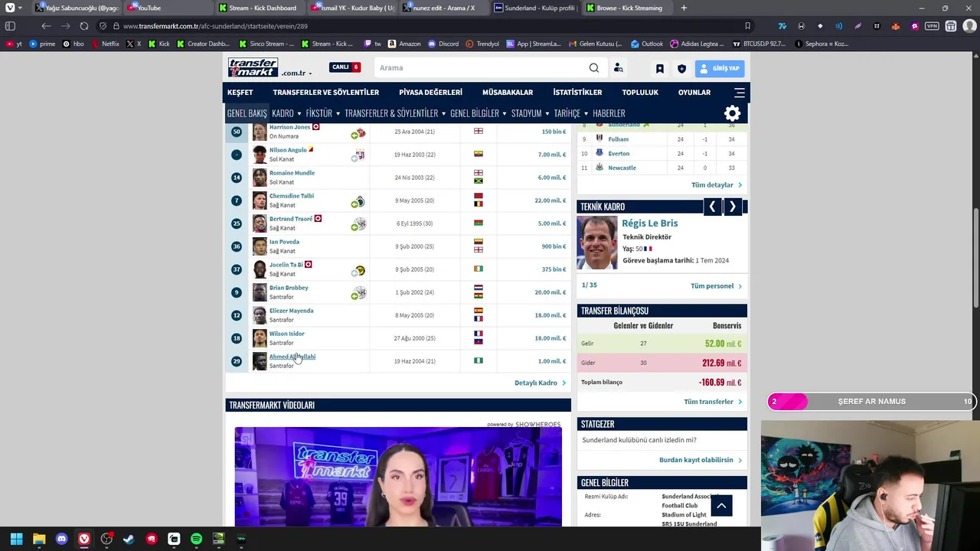Reload the page with browser refresh icon

[84, 26]
